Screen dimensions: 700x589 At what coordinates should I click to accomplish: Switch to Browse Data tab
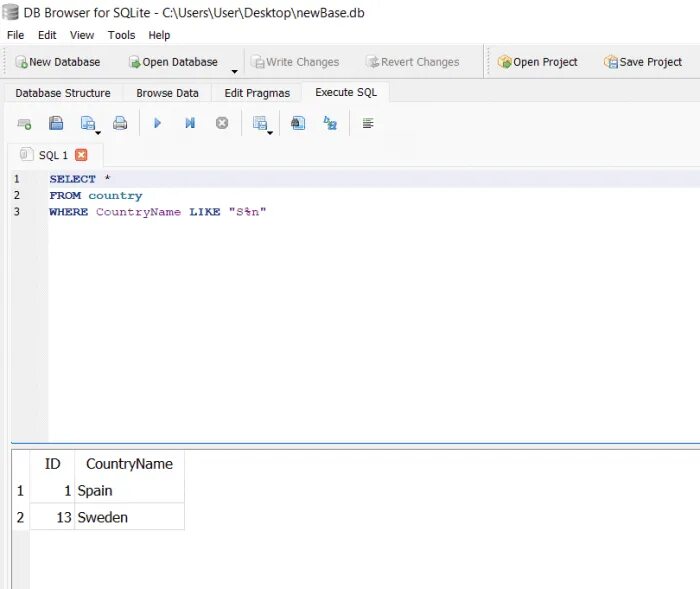[x=167, y=93]
